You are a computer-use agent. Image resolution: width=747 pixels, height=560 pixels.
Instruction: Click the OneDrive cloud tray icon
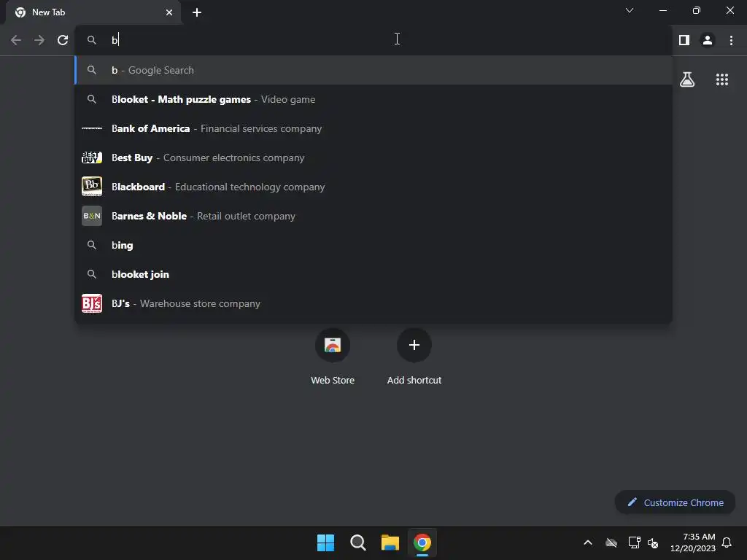coord(611,542)
